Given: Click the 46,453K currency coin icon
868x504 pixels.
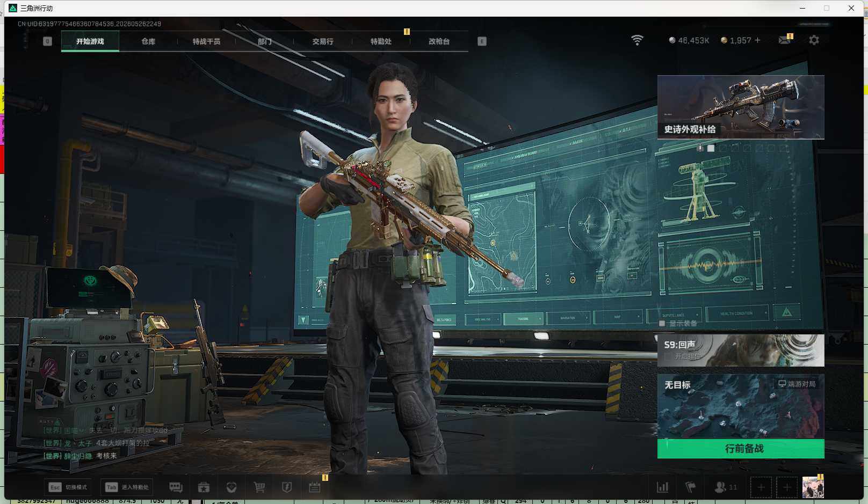Looking at the screenshot, I should (672, 40).
